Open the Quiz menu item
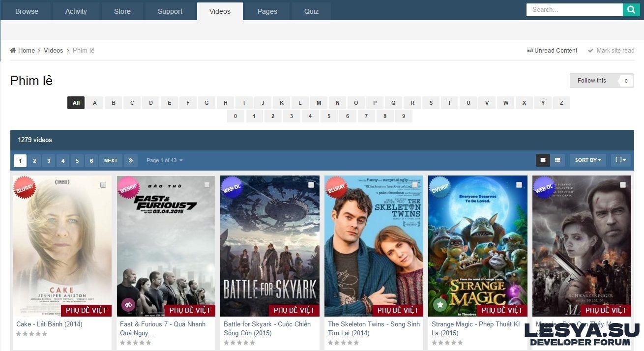 [x=311, y=11]
